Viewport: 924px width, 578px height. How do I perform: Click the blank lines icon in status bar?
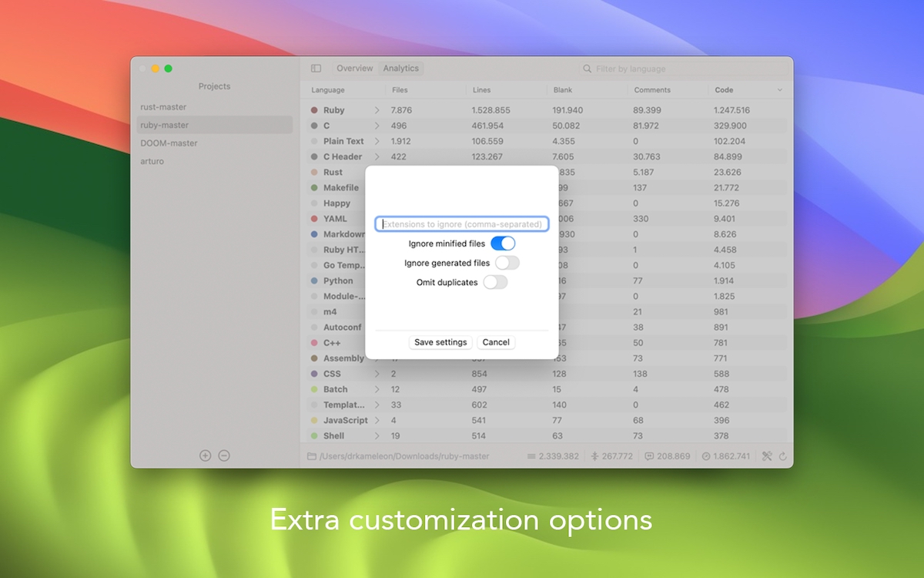[x=594, y=456]
